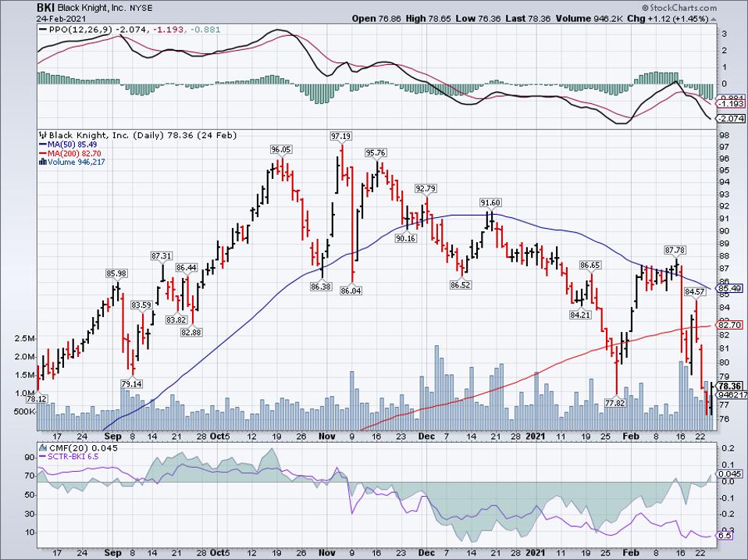Click the CMF(20) area icon in the legend
748x560 pixels.
[x=43, y=448]
